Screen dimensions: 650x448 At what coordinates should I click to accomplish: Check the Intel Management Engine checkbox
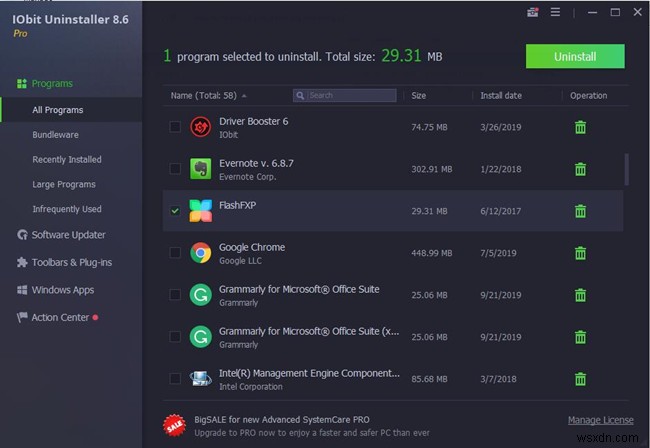pos(175,378)
